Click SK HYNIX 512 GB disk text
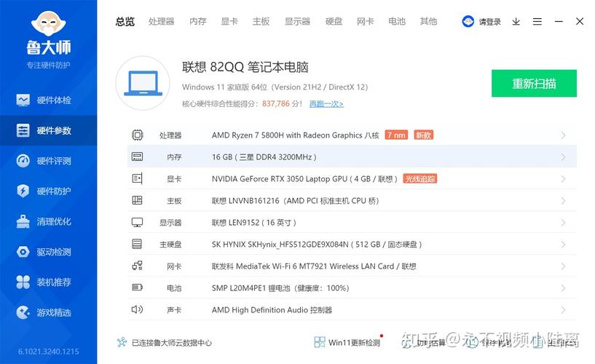595x364 pixels. point(317,245)
